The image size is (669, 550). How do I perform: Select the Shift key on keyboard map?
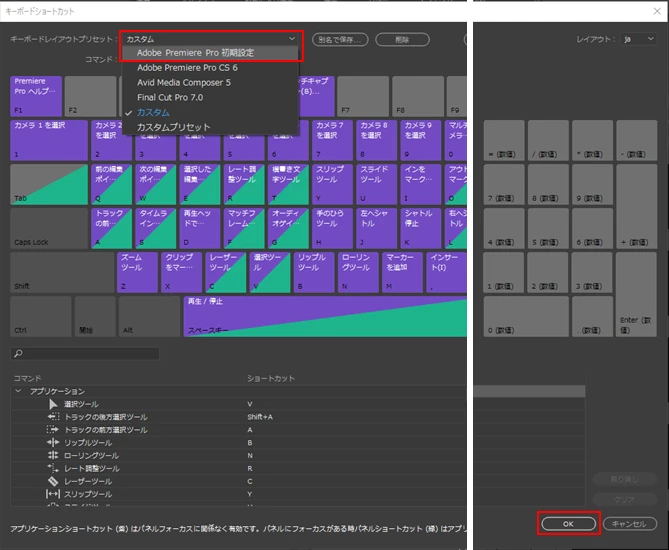tap(62, 273)
